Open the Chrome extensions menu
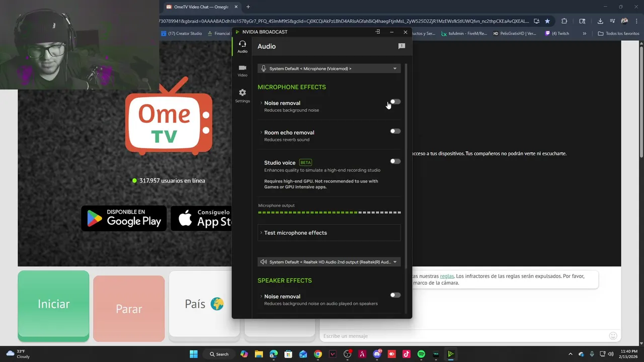 tap(564, 21)
